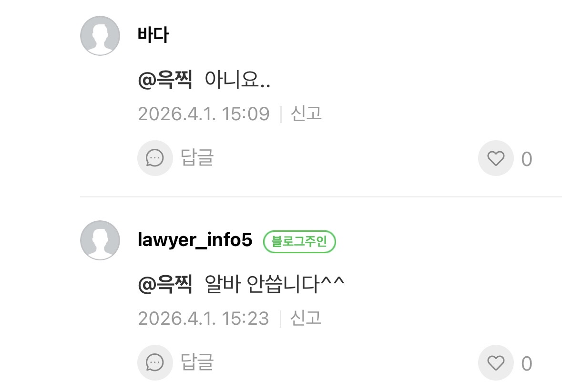
Task: Click the like count on 바다's comment
Action: coord(527,159)
